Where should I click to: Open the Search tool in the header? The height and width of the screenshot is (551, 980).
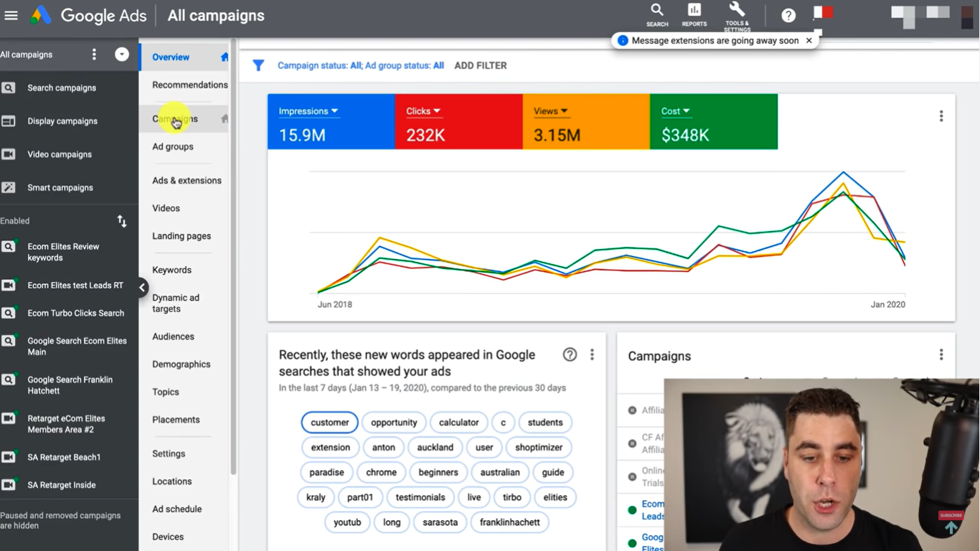click(657, 14)
